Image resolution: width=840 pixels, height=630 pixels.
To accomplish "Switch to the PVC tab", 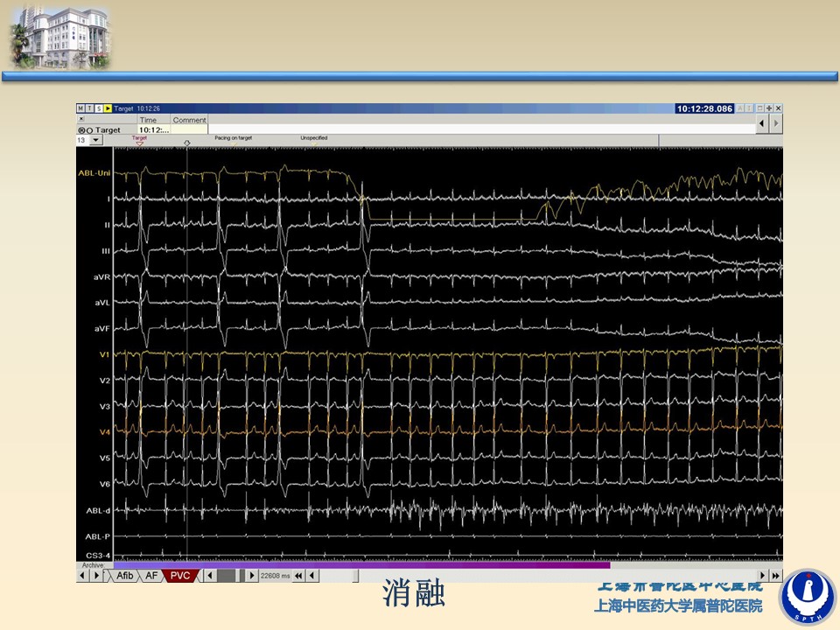I will [180, 576].
